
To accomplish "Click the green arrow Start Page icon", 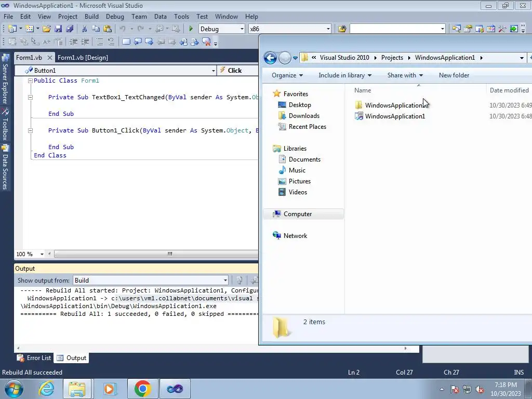I will point(514,29).
